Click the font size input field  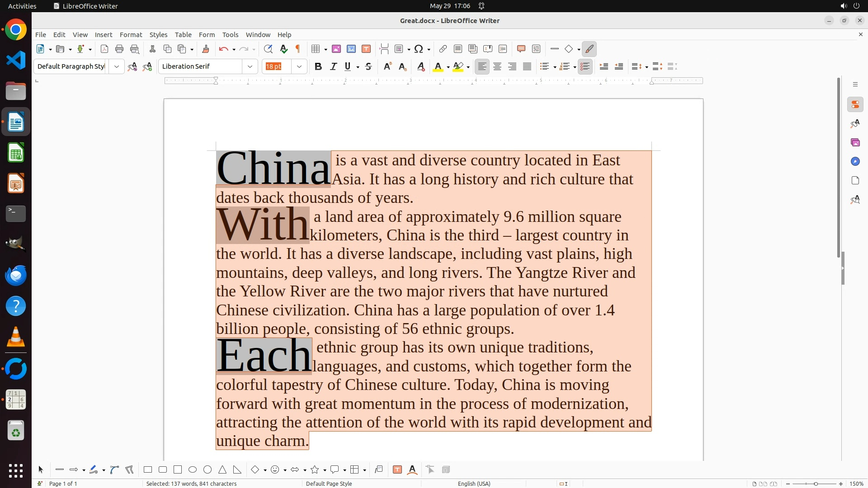click(x=277, y=67)
